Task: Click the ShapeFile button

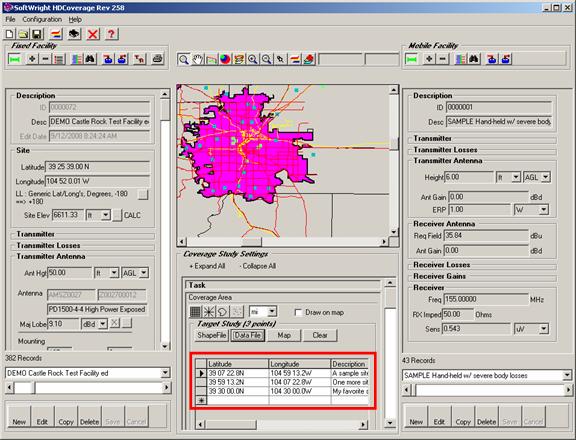Action: 212,335
